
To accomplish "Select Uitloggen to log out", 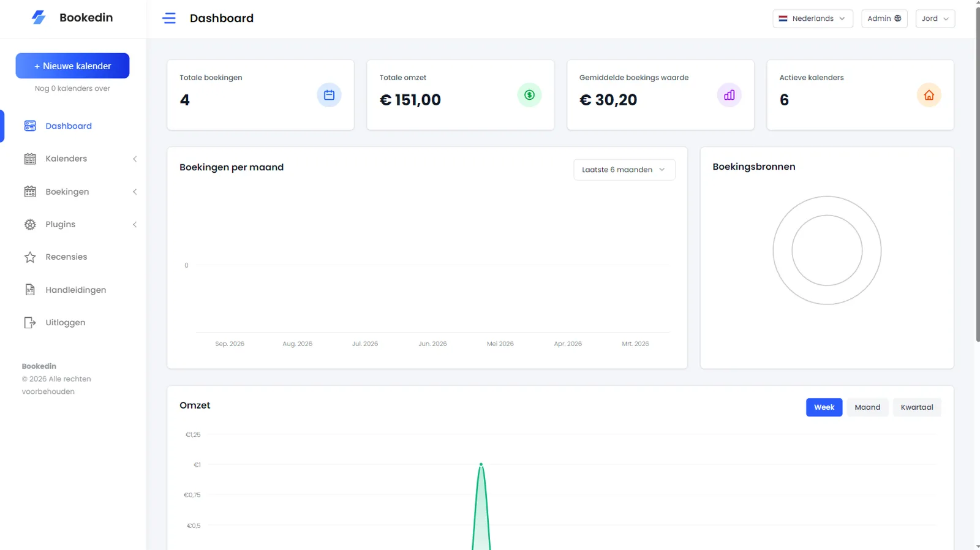I will tap(66, 322).
